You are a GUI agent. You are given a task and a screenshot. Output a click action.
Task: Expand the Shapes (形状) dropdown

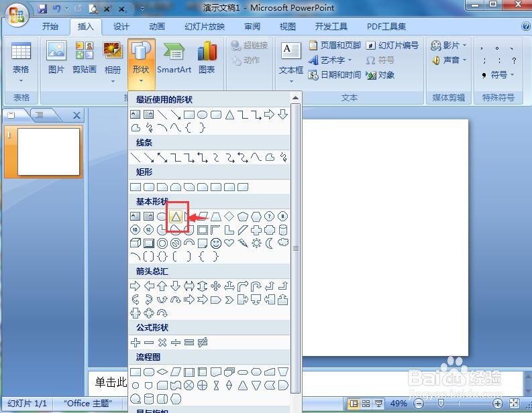141,80
